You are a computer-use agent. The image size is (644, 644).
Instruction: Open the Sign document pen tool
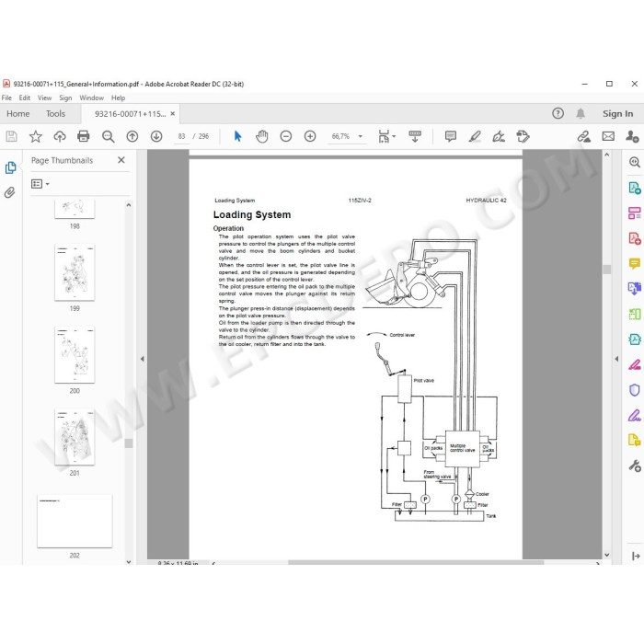click(x=499, y=136)
